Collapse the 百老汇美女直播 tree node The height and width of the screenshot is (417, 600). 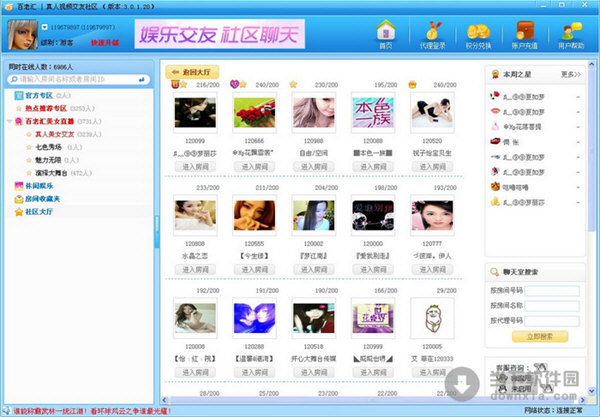(9, 121)
